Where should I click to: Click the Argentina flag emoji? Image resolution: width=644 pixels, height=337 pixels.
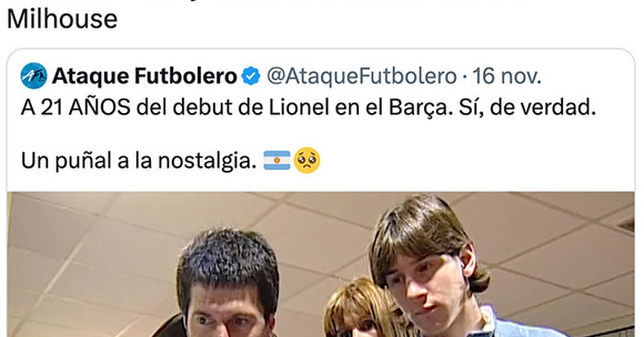pos(277,161)
